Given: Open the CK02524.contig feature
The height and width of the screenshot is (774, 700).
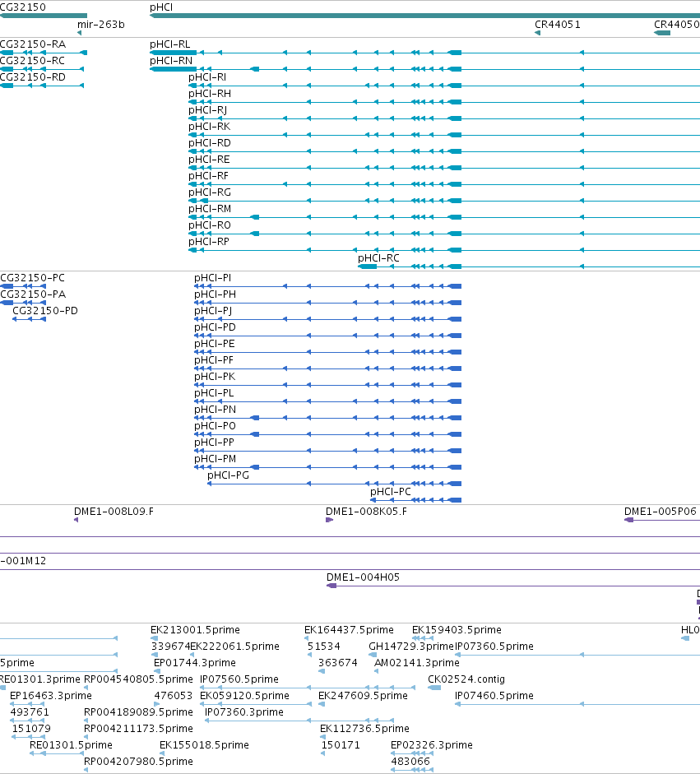Looking at the screenshot, I should coord(466,679).
